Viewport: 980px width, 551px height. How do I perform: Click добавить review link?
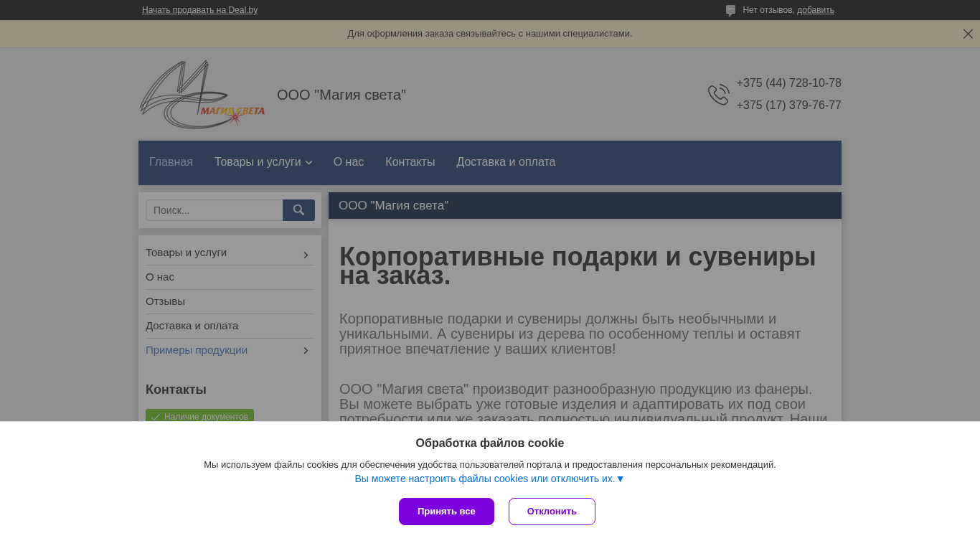816,10
